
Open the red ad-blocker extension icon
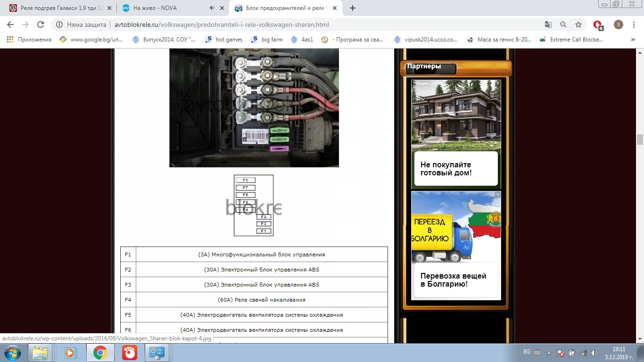click(x=597, y=25)
